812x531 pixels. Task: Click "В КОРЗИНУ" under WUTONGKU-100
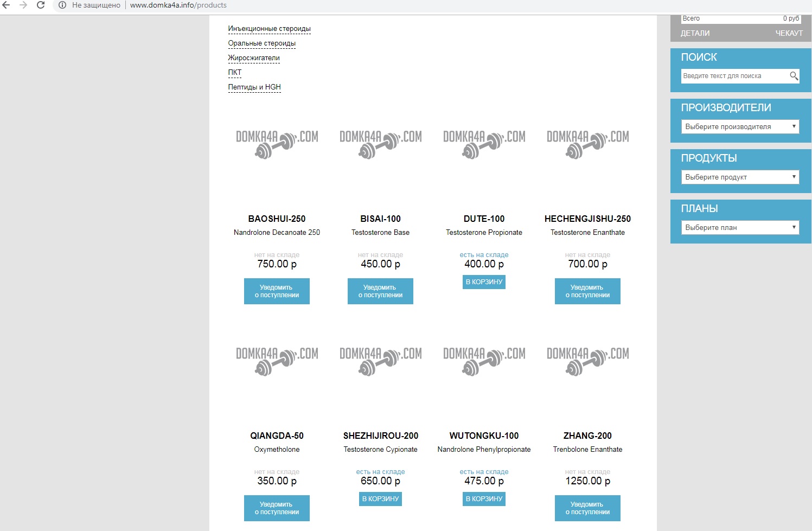point(484,499)
